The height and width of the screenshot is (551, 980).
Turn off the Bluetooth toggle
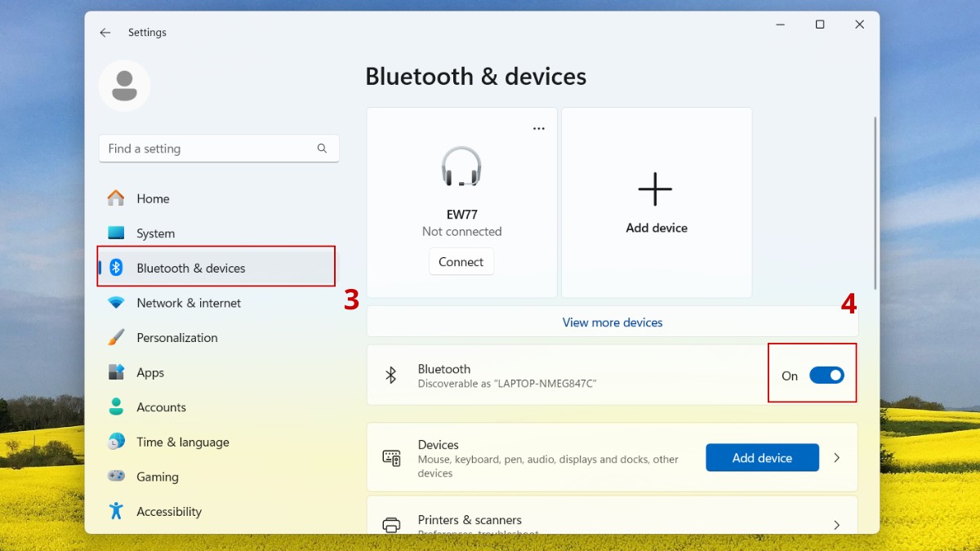coord(827,375)
